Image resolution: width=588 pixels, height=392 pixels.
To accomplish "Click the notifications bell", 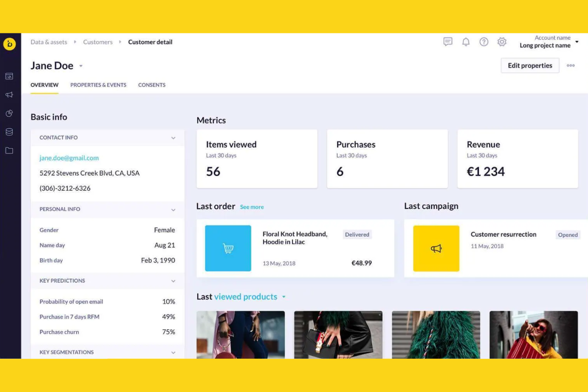I will click(x=466, y=42).
